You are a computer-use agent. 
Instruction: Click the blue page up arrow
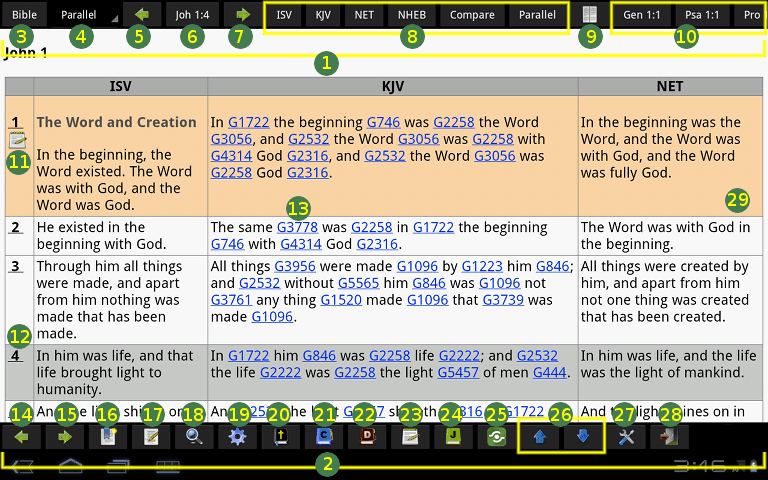tap(539, 437)
